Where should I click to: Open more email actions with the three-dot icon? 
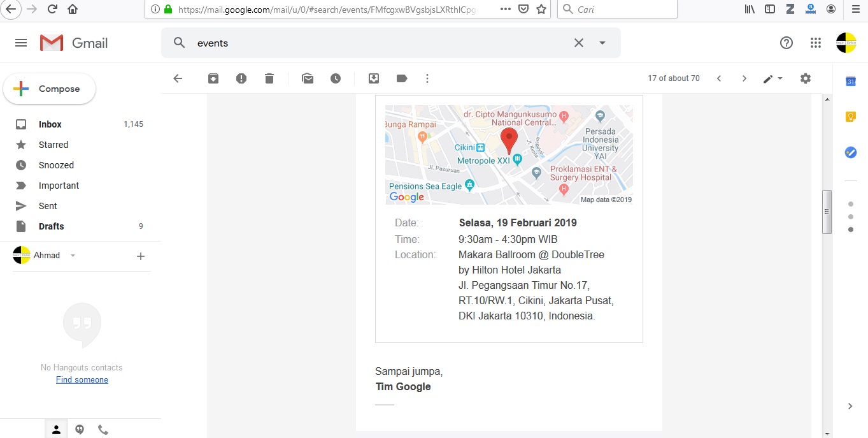tap(427, 78)
